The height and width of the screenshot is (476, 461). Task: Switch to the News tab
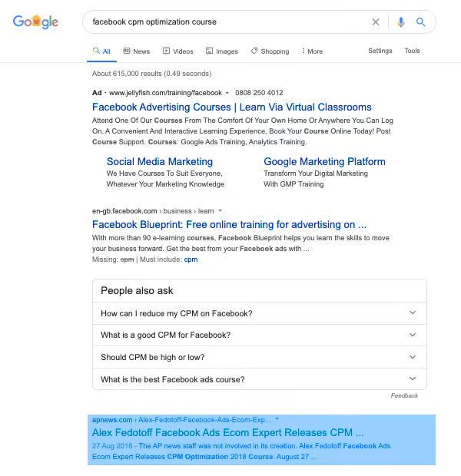tap(137, 51)
